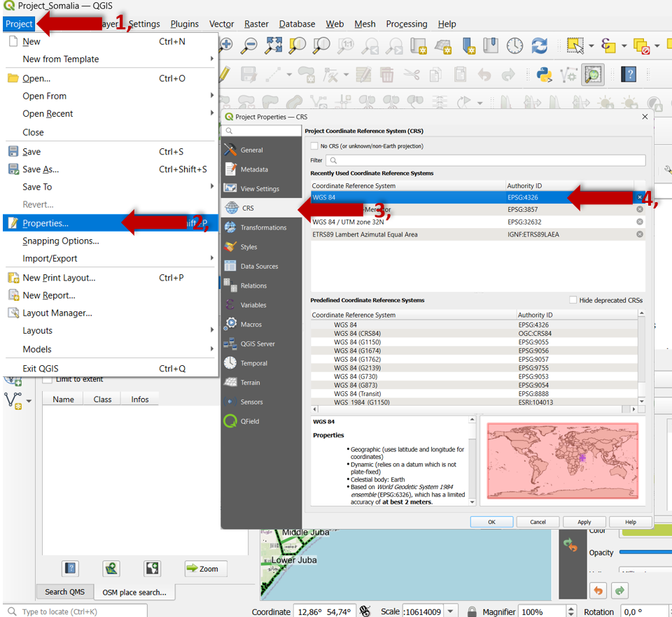Click the Apply button
This screenshot has height=617, width=672.
(584, 522)
